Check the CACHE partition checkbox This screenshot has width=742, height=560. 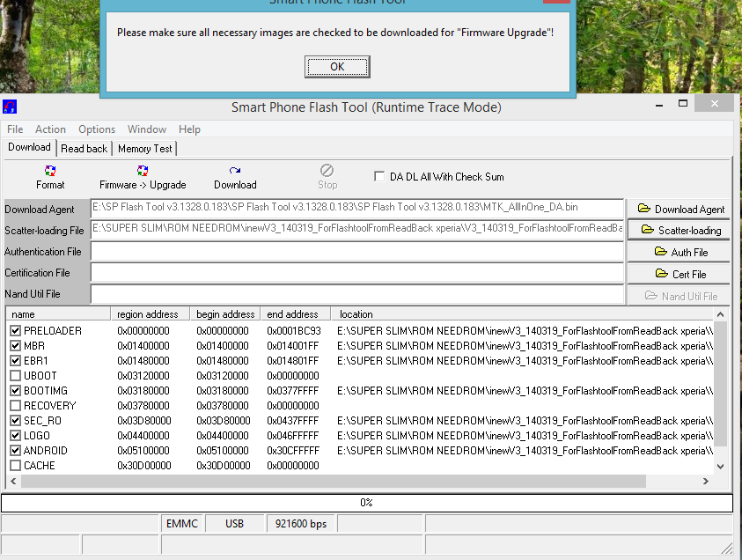click(16, 465)
